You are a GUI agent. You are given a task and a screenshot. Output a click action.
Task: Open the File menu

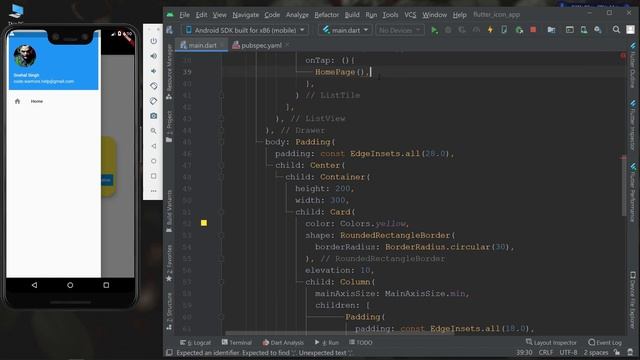click(x=184, y=15)
